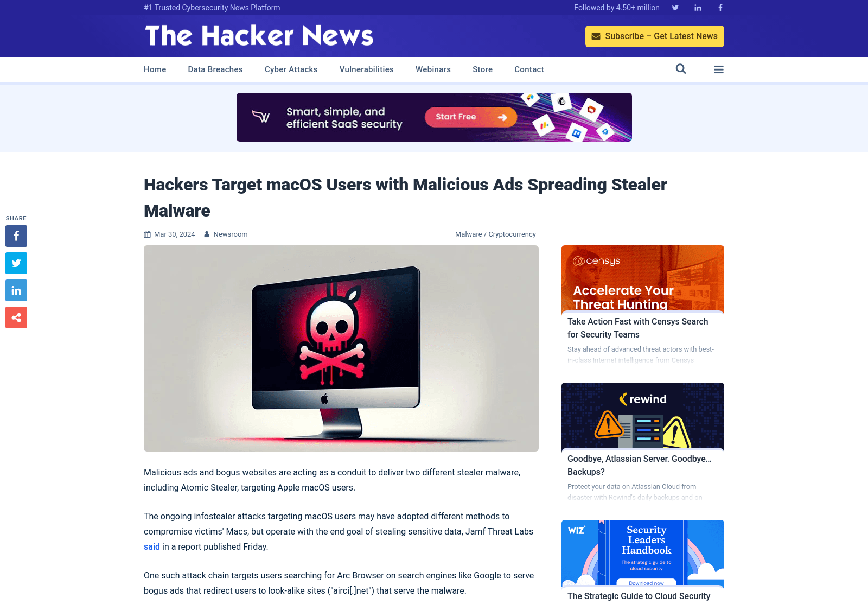Open the Webinars menu item

[433, 69]
